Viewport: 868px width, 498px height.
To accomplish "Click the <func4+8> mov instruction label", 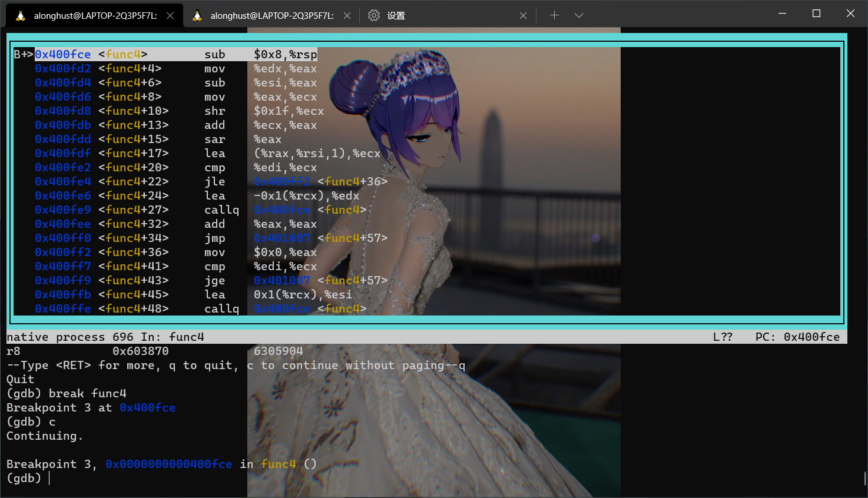I will [x=130, y=97].
